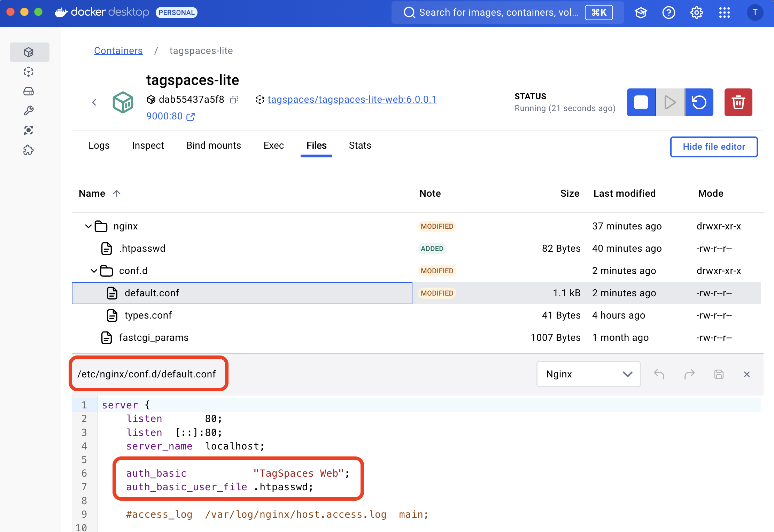Image resolution: width=774 pixels, height=532 pixels.
Task: Collapse the nginx folder in file tree
Action: coord(88,226)
